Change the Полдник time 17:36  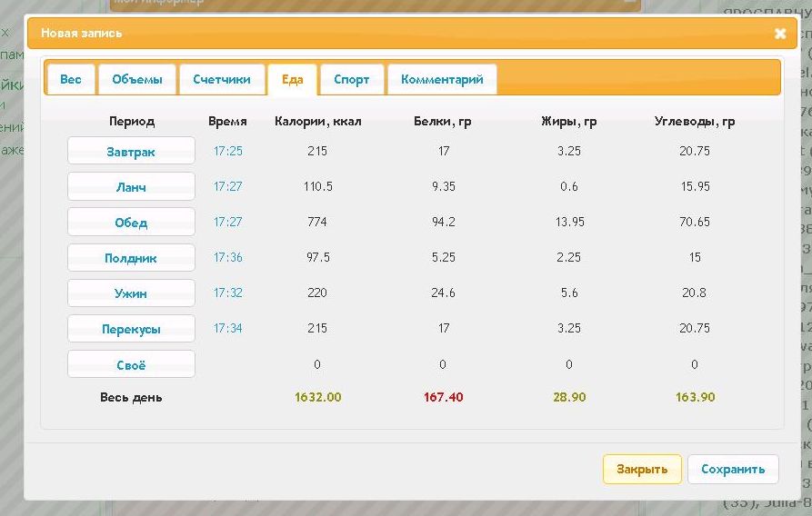(228, 257)
